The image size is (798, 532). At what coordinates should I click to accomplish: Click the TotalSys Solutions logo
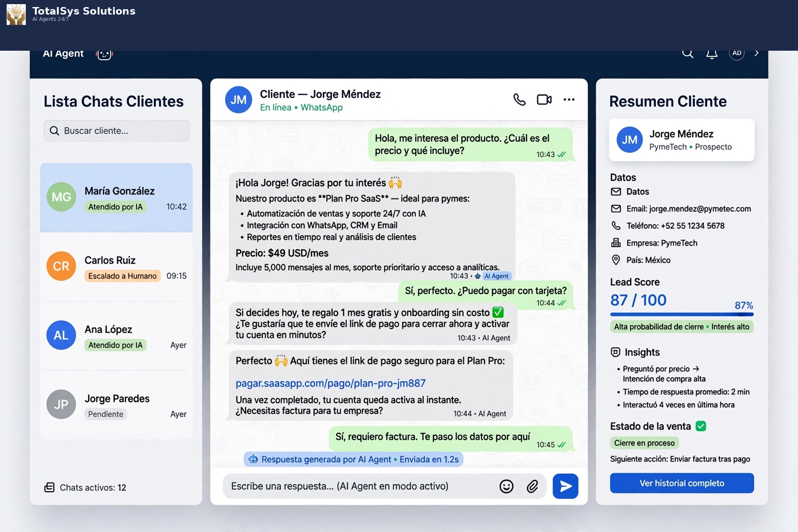pyautogui.click(x=16, y=15)
